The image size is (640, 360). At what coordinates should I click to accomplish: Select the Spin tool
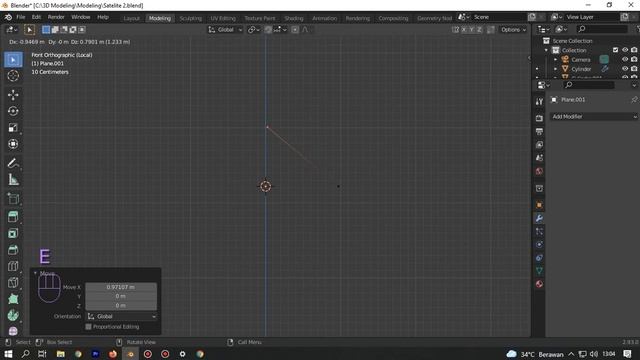click(13, 315)
